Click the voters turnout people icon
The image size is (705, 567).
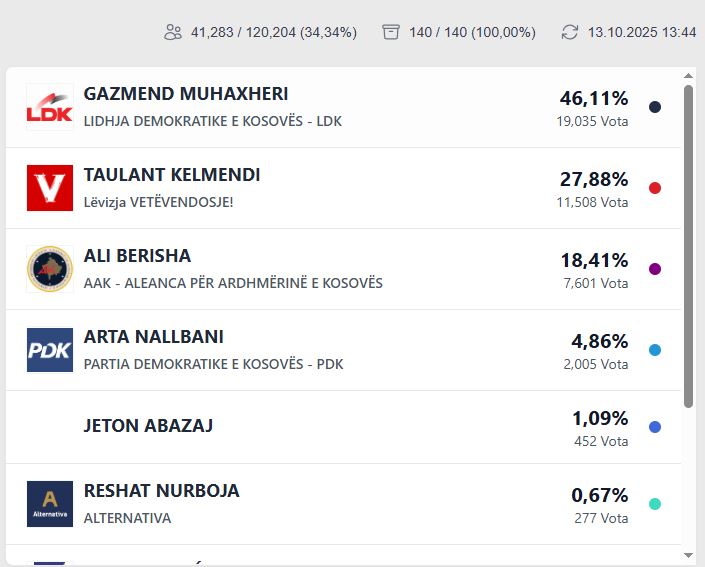tap(173, 32)
